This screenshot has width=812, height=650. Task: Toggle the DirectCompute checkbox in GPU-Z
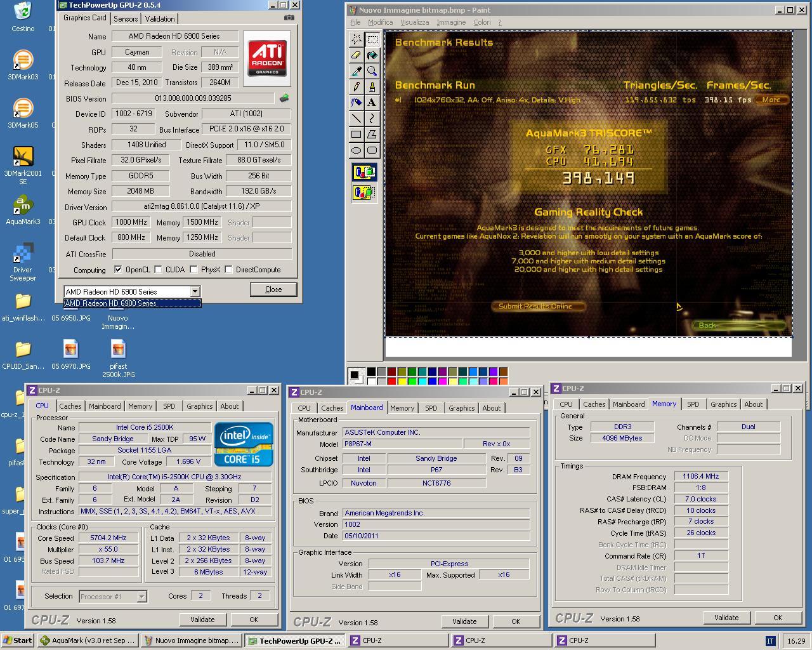(x=228, y=269)
